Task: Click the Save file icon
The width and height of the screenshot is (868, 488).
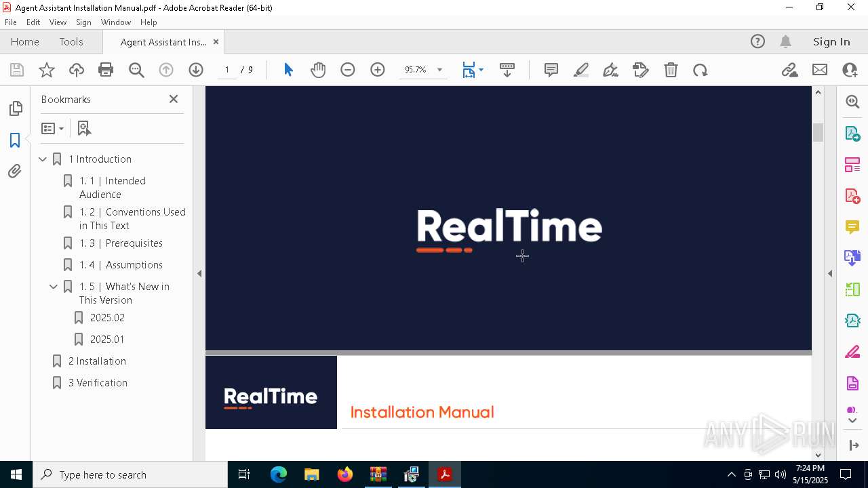Action: [x=17, y=70]
